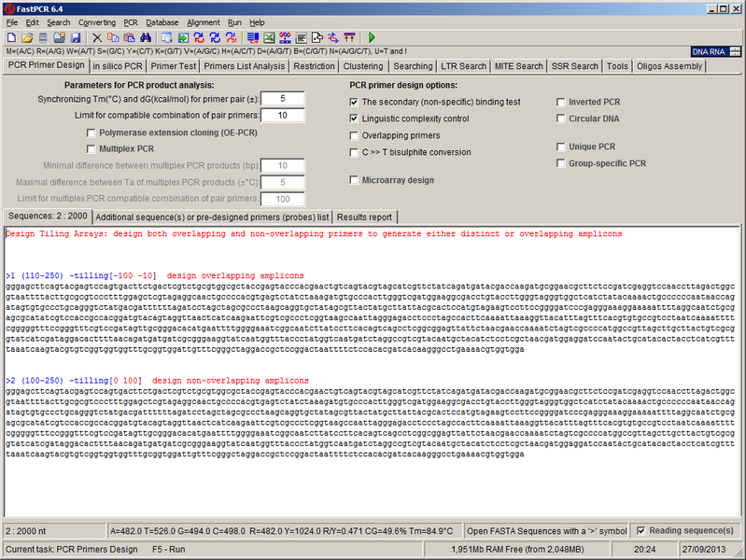The image size is (746, 560).
Task: Enable Circular DNA checkbox
Action: [560, 119]
